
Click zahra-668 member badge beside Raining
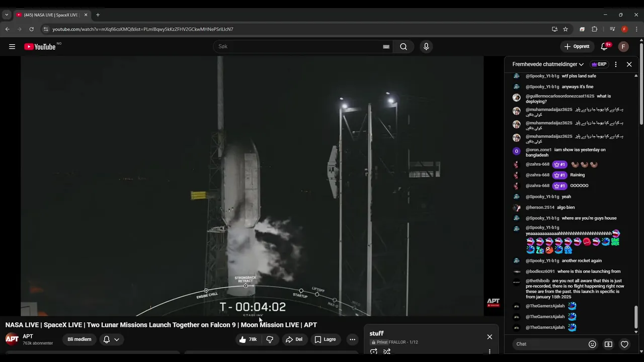click(x=559, y=175)
